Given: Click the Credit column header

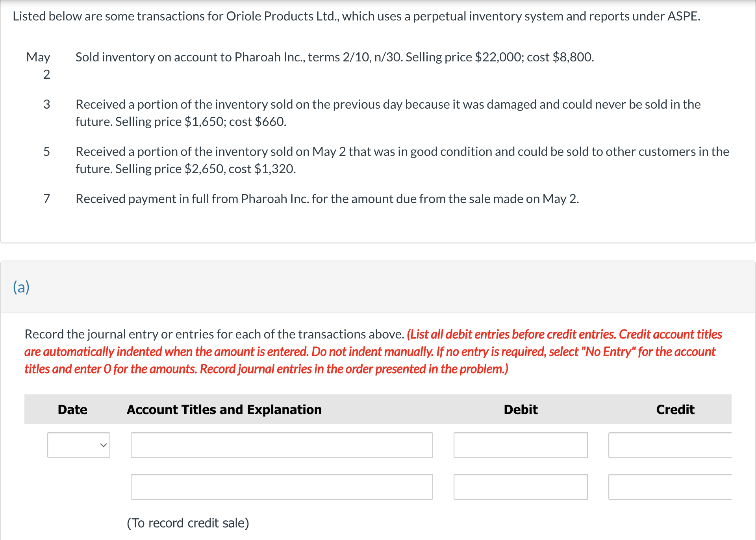Looking at the screenshot, I should [x=675, y=409].
